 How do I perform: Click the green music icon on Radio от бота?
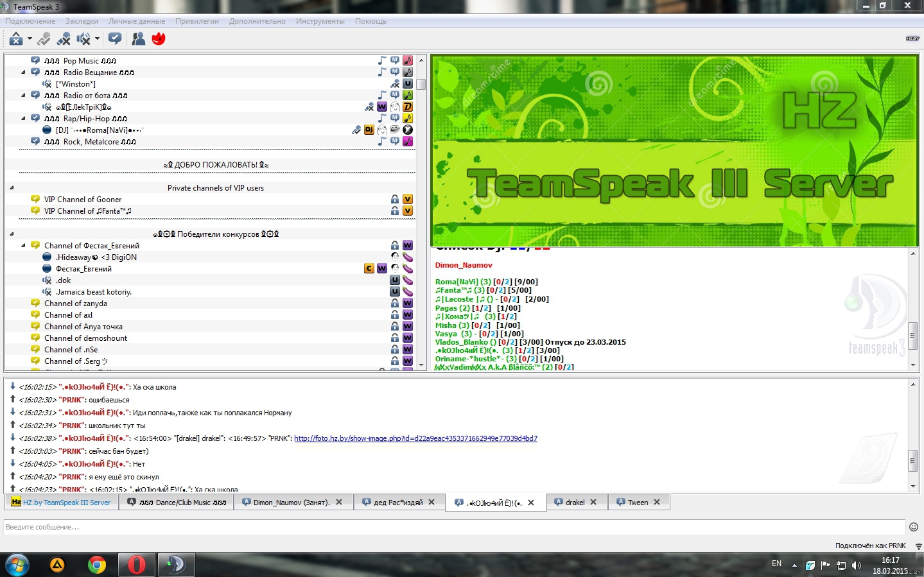pos(408,96)
